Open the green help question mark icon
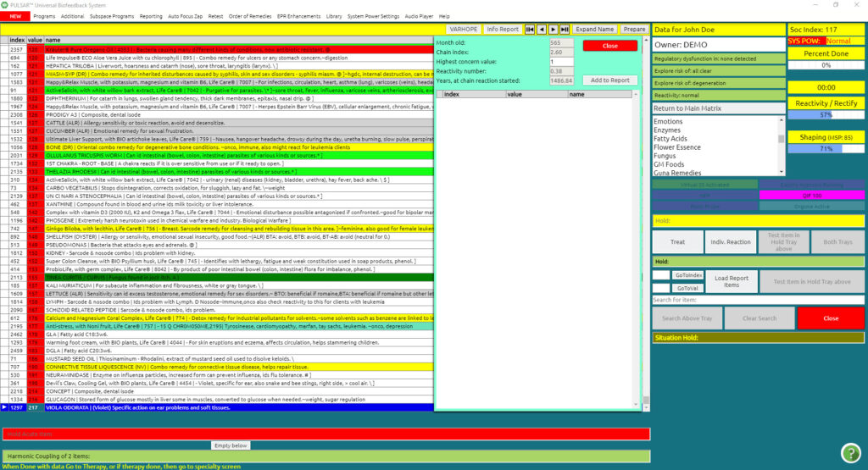This screenshot has height=470, width=868. point(851,452)
